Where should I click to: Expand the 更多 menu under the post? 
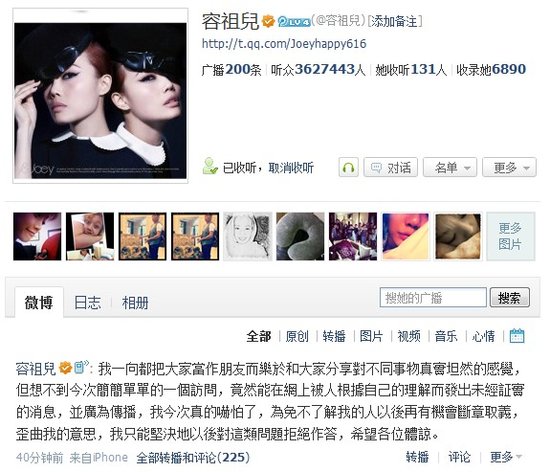click(x=506, y=457)
